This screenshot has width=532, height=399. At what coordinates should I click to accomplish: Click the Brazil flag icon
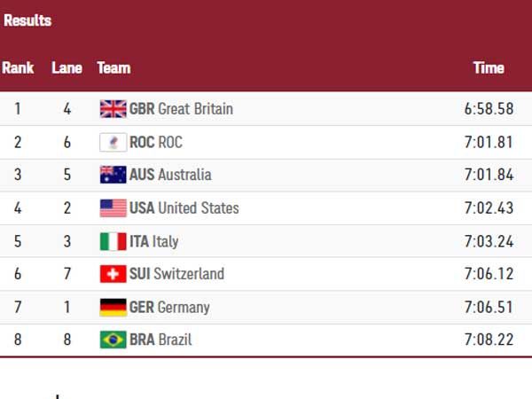coord(113,340)
